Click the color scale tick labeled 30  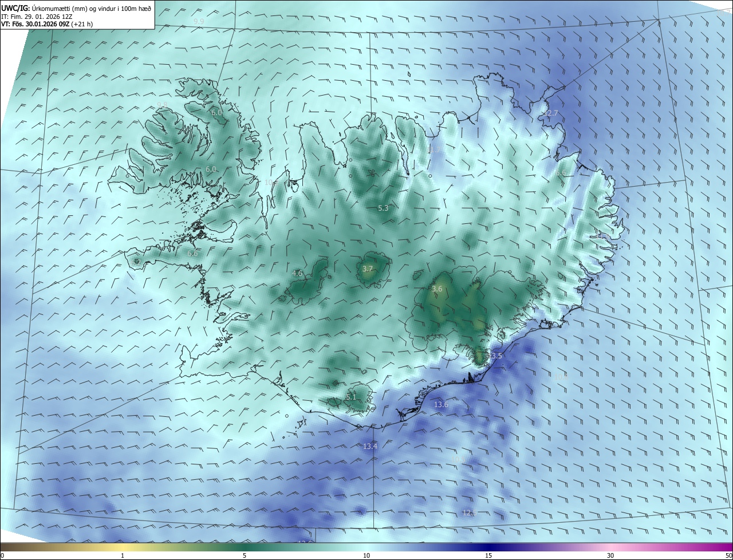tap(610, 555)
